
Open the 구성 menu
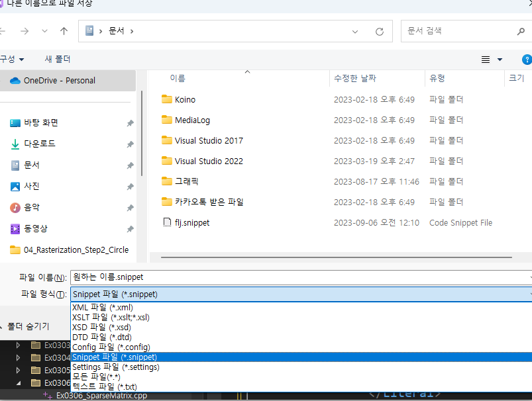point(11,60)
